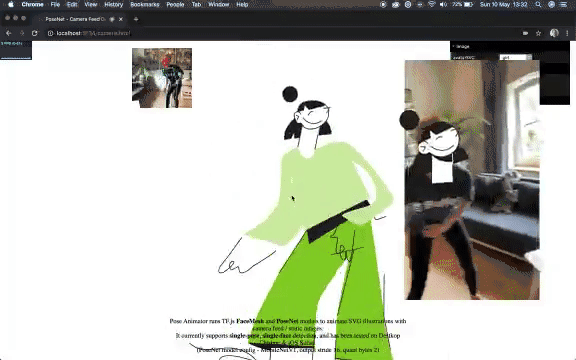Open the site information icon beside localhost

(50, 33)
